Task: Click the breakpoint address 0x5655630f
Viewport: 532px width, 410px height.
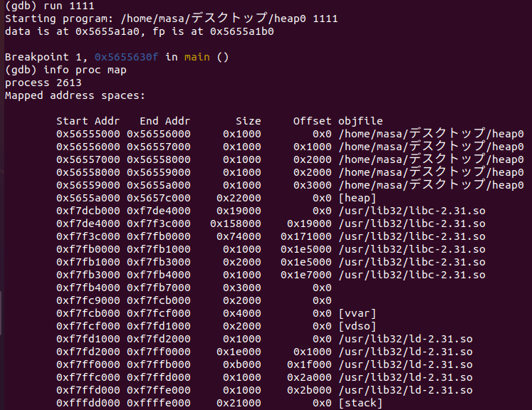Action: pyautogui.click(x=127, y=57)
